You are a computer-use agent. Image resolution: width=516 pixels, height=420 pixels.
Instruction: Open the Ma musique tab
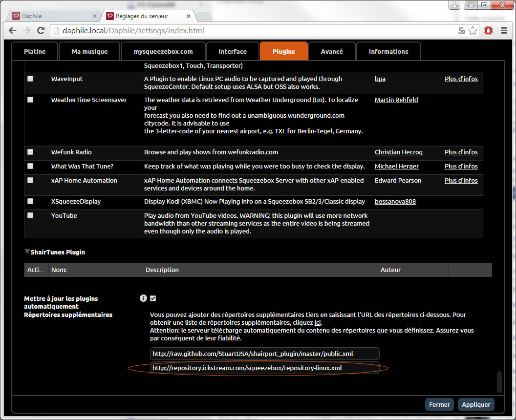[89, 51]
